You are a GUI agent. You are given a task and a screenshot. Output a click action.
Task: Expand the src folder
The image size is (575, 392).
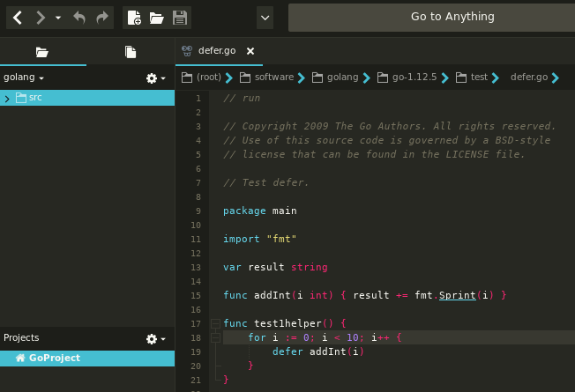(7, 98)
